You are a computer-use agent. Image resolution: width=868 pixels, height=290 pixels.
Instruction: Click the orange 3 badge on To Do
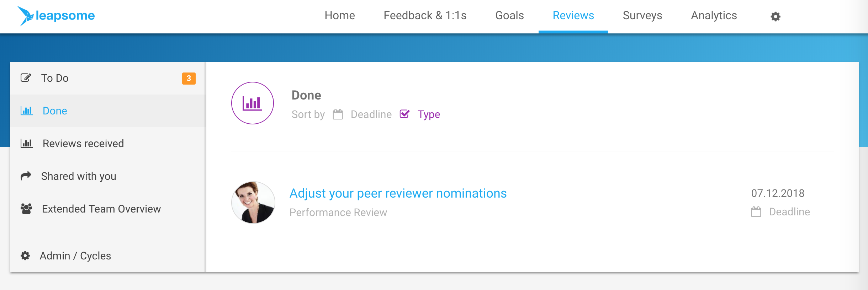189,78
